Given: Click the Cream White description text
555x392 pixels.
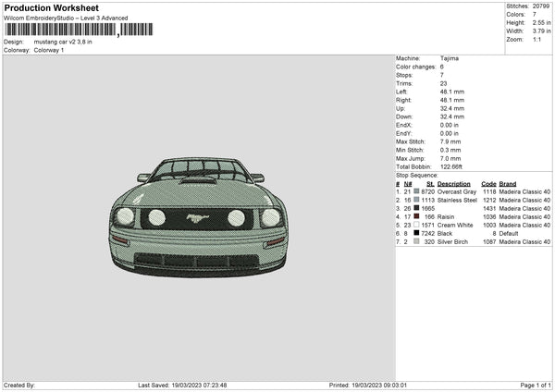Looking at the screenshot, I should [x=455, y=225].
